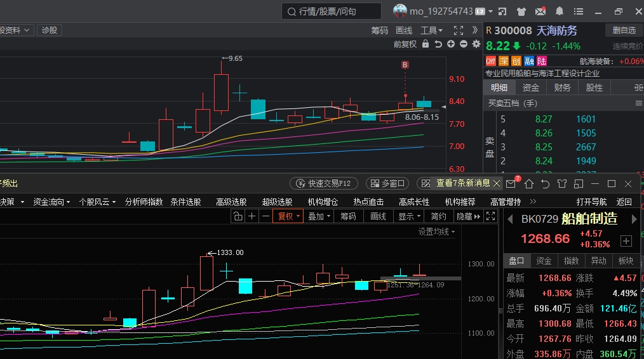Toggle 隐藏 side panel button
The width and height of the screenshot is (644, 359).
[x=468, y=216]
